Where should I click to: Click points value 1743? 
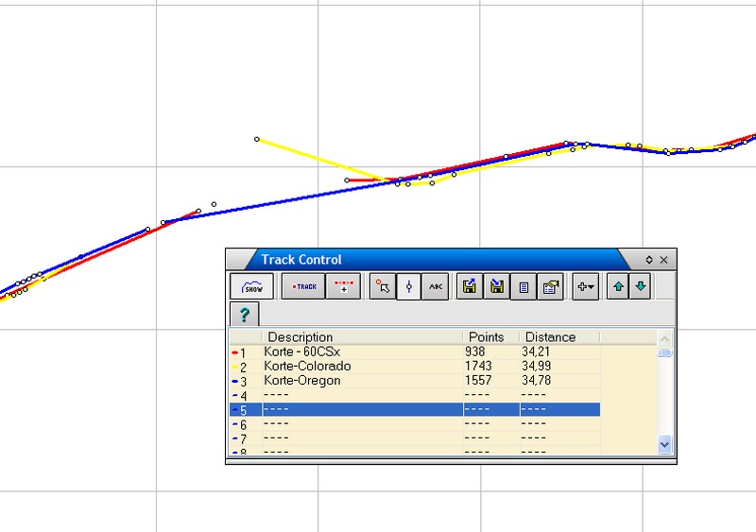(x=478, y=366)
